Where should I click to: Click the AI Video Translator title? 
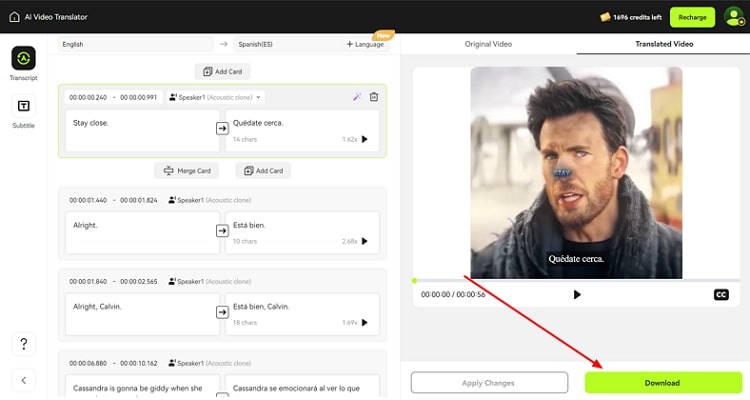click(56, 17)
